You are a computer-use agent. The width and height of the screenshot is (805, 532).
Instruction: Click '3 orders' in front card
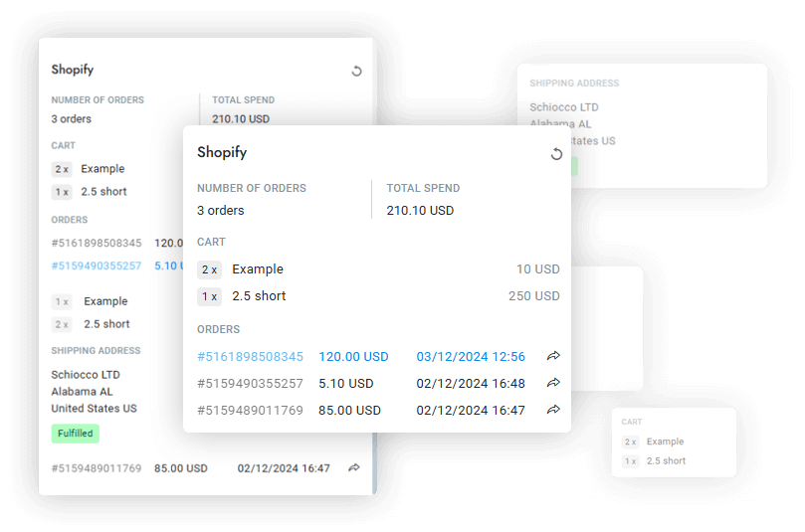(221, 211)
